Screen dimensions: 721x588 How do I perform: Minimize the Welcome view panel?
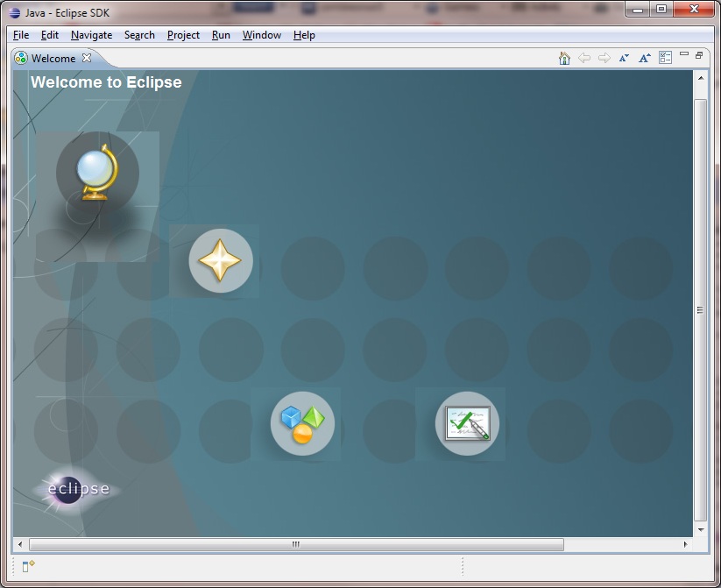684,54
